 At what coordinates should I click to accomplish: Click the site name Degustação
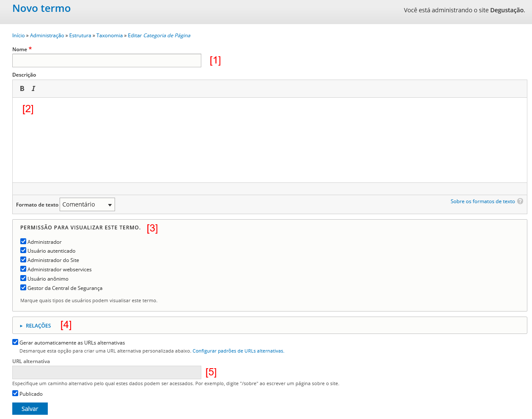pyautogui.click(x=507, y=10)
